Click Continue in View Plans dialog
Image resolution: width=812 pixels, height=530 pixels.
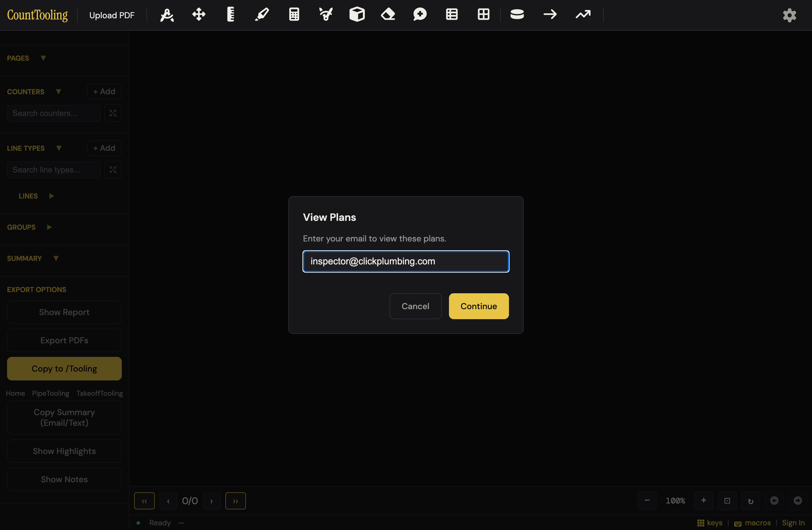(x=479, y=306)
